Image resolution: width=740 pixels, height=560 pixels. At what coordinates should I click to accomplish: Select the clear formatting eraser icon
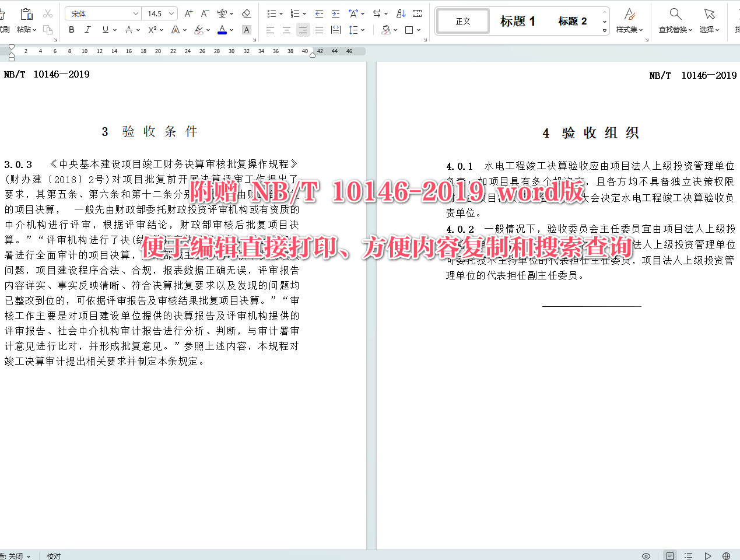click(x=246, y=13)
